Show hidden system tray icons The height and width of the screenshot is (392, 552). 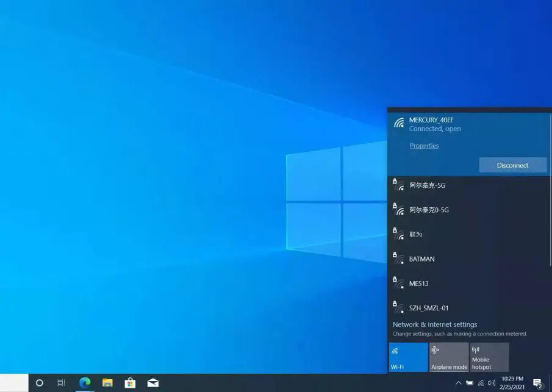click(x=458, y=383)
